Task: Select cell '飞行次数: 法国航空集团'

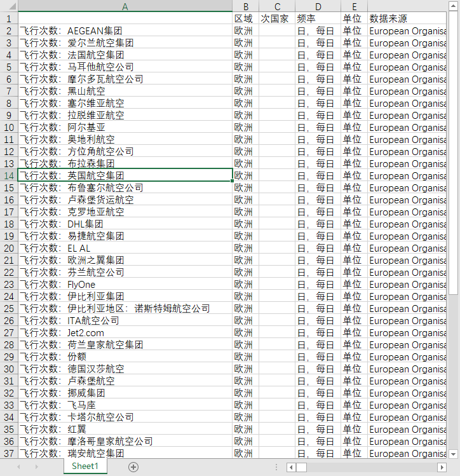Action: (x=125, y=55)
